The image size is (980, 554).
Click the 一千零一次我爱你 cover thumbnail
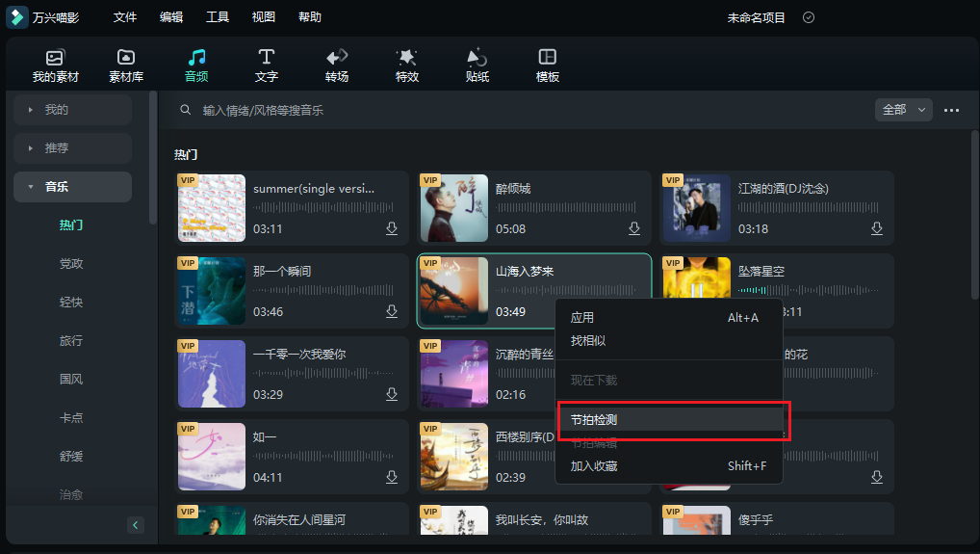click(x=211, y=374)
